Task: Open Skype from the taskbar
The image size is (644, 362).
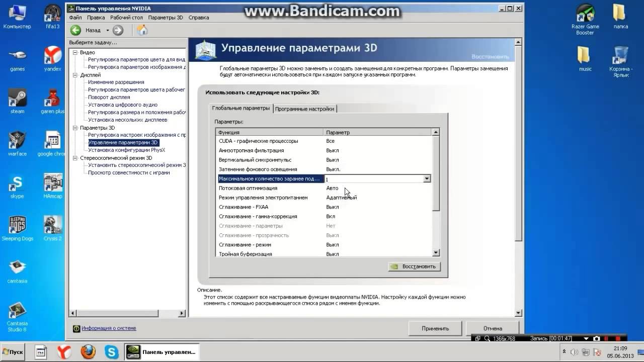Action: click(x=111, y=351)
